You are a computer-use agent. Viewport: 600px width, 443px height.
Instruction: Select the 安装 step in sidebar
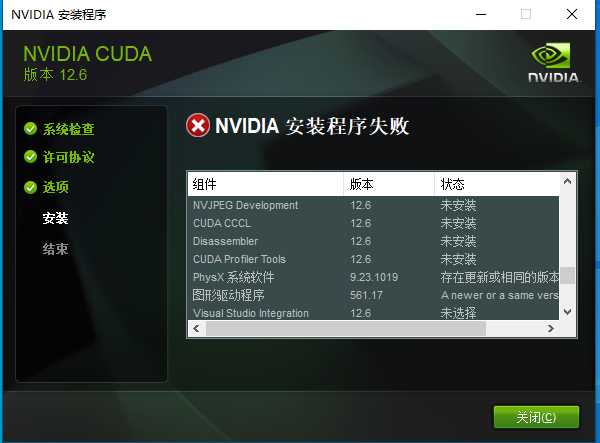(55, 218)
